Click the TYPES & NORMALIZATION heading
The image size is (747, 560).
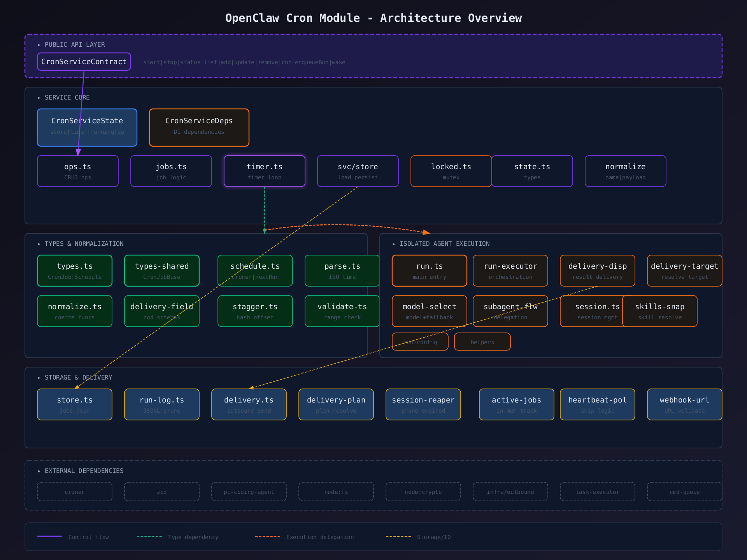click(81, 244)
